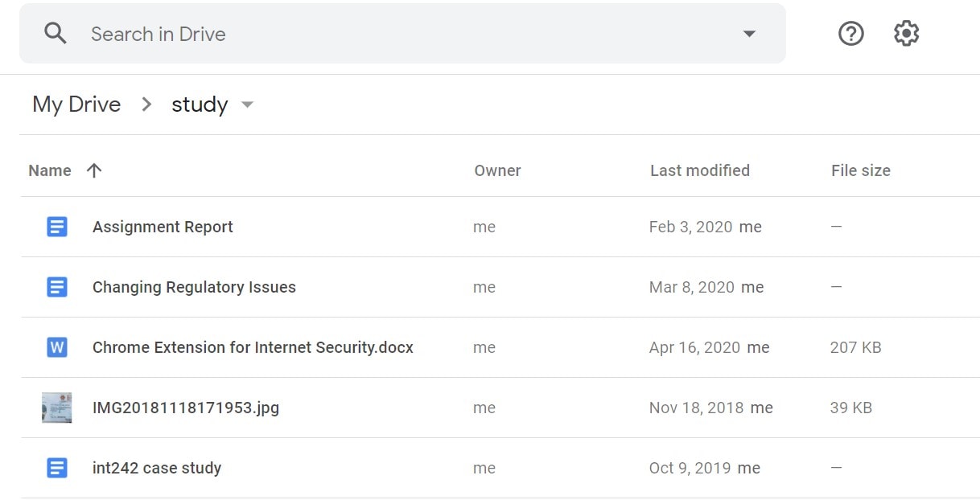Select the IMG20181118171953.jpg file name
This screenshot has width=980, height=500.
186,408
